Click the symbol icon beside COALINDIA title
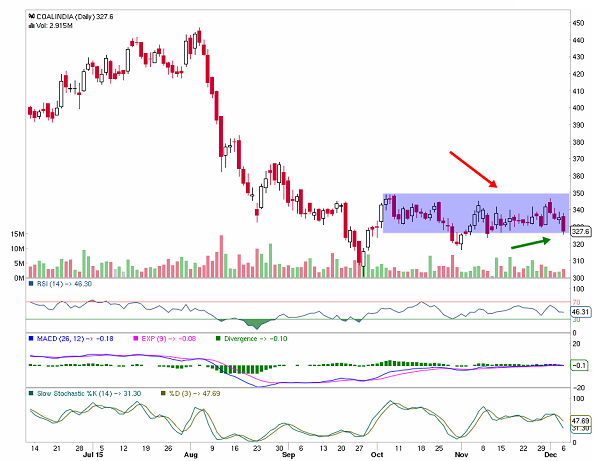Viewport: 594px width, 461px height. pos(32,16)
